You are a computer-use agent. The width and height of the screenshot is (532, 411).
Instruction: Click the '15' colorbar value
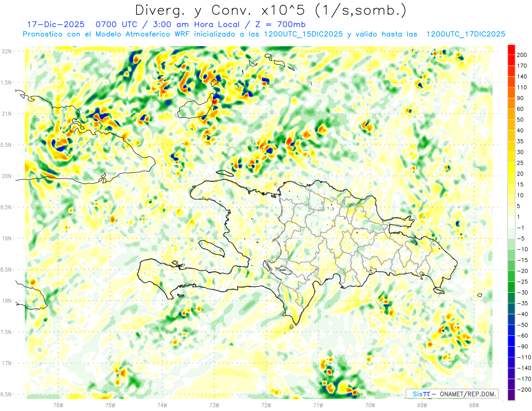(520, 184)
